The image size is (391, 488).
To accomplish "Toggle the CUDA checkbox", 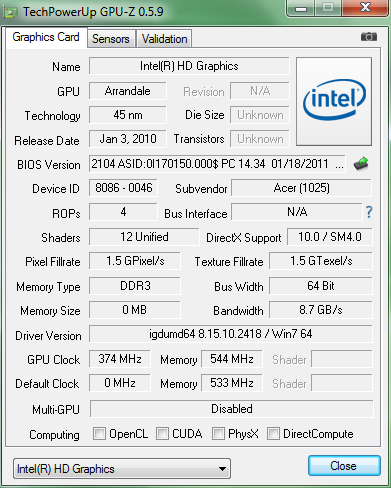I will [162, 434].
